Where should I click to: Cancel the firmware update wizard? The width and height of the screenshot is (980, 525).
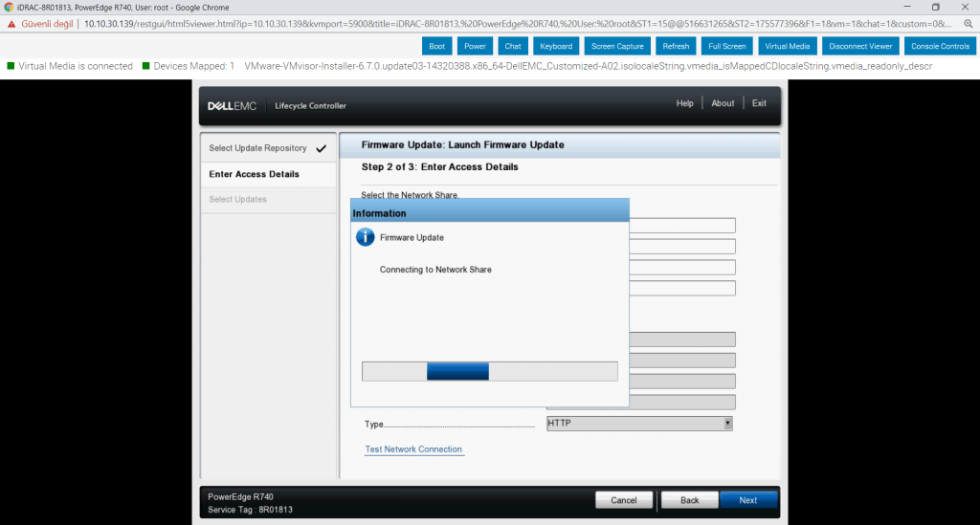click(624, 500)
